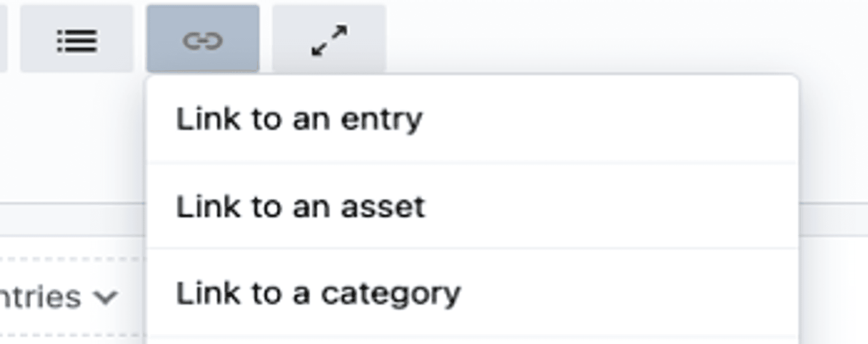Click the word "category" in third menu row
Screen dimensions: 868x344
click(x=391, y=295)
